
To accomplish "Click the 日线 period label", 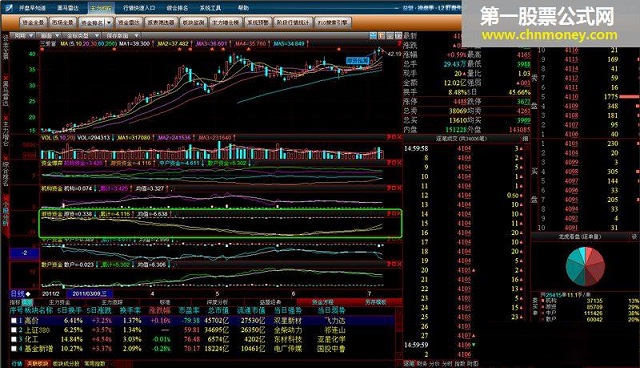I will point(18,293).
